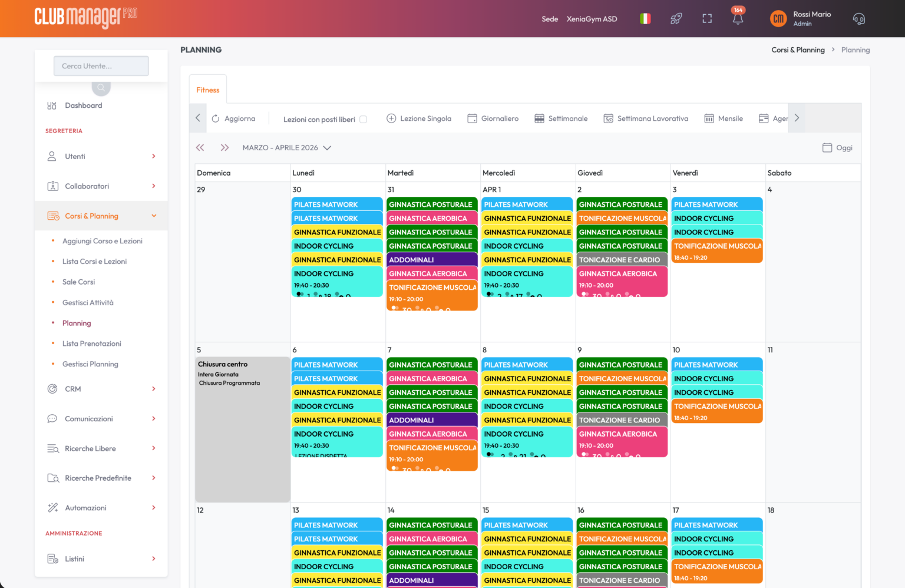Expand the Collaboratori submenu chevron

[154, 186]
